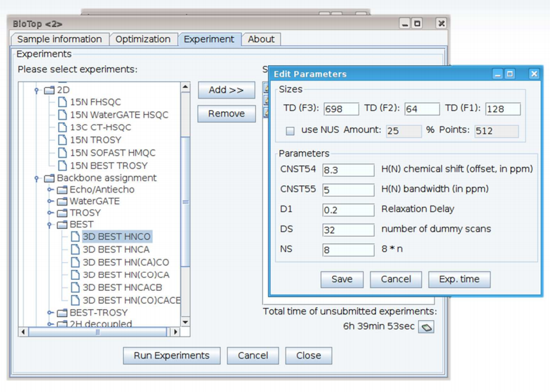This screenshot has height=392, width=550.
Task: Select 13C CT-HSQC document icon
Action: pyautogui.click(x=63, y=127)
